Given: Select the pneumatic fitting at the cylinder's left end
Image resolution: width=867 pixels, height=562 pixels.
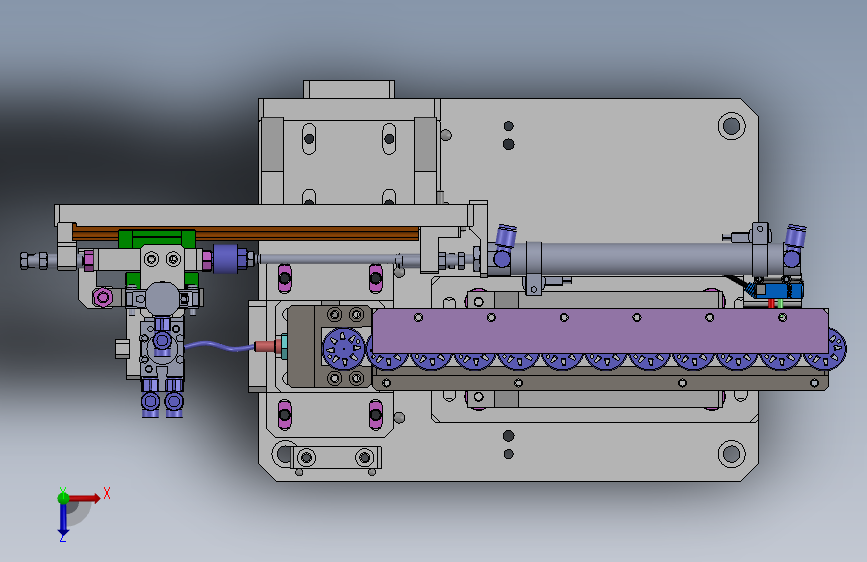Looking at the screenshot, I should [x=505, y=247].
